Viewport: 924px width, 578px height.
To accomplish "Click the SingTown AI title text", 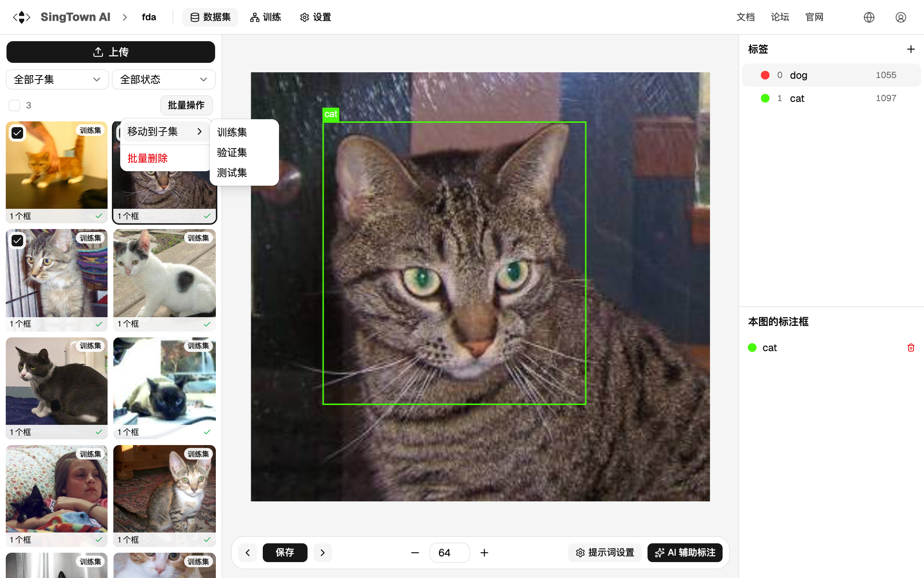I will (x=75, y=17).
